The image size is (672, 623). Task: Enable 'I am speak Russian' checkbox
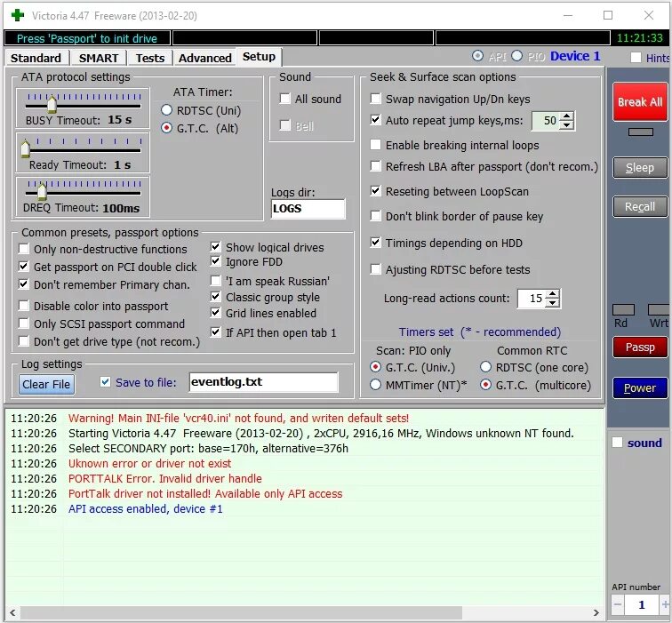click(x=216, y=281)
